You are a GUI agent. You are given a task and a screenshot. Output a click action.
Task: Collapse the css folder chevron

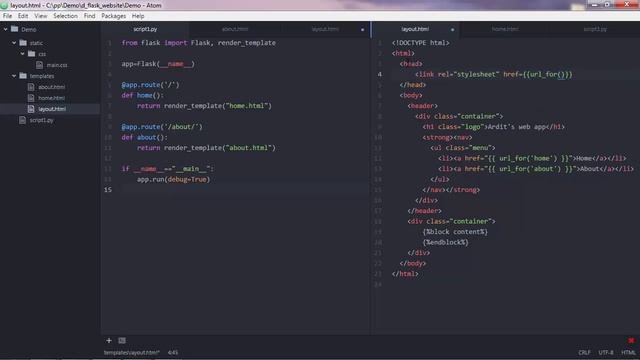pyautogui.click(x=22, y=54)
